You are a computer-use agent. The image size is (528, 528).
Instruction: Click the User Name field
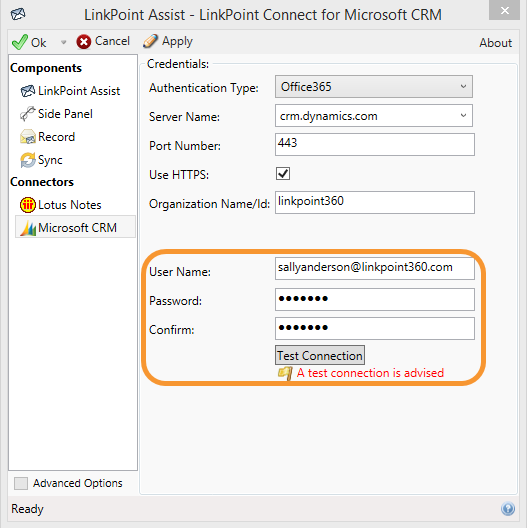click(x=375, y=268)
